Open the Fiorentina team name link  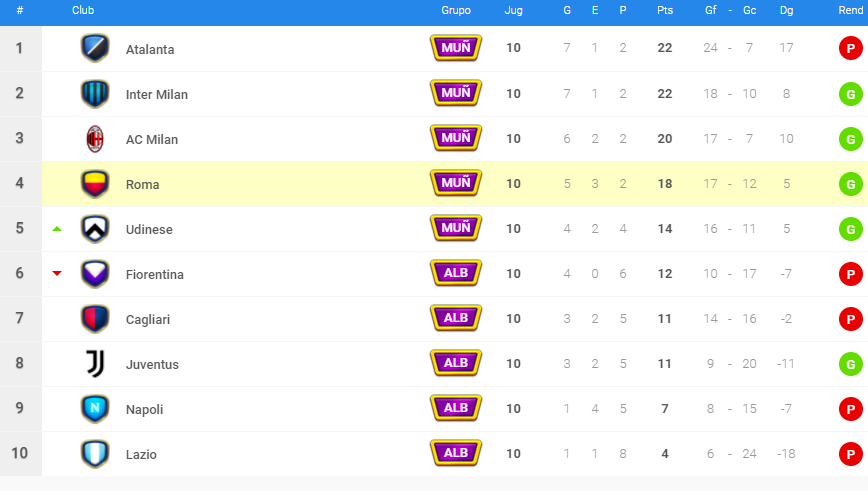(154, 274)
